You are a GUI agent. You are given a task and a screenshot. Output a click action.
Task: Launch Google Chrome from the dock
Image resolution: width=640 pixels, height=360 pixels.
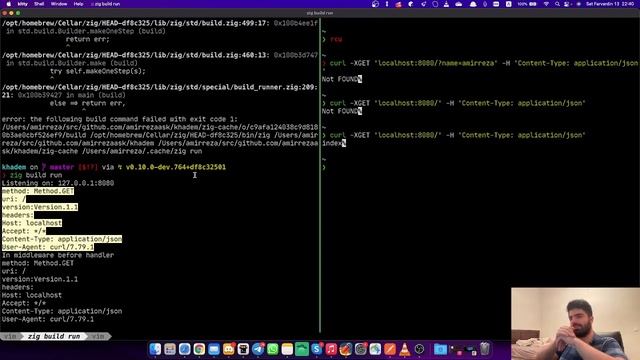(x=199, y=349)
